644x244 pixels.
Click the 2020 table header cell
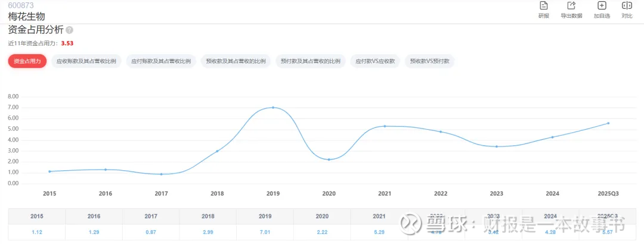[x=322, y=216]
